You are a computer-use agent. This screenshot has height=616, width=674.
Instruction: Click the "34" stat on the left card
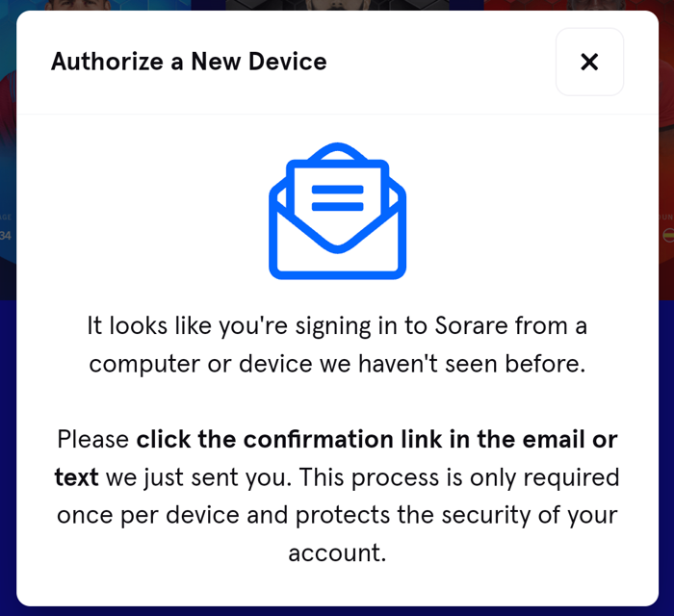coord(5,236)
